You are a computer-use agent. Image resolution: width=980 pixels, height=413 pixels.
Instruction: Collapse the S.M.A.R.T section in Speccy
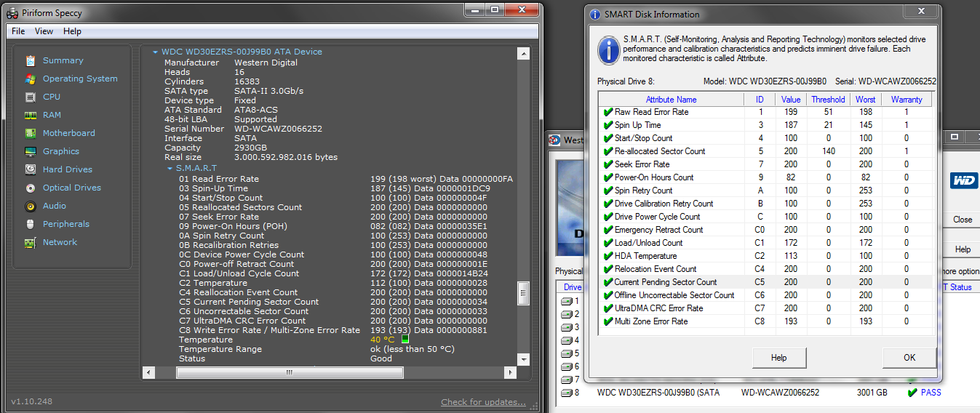pyautogui.click(x=170, y=169)
